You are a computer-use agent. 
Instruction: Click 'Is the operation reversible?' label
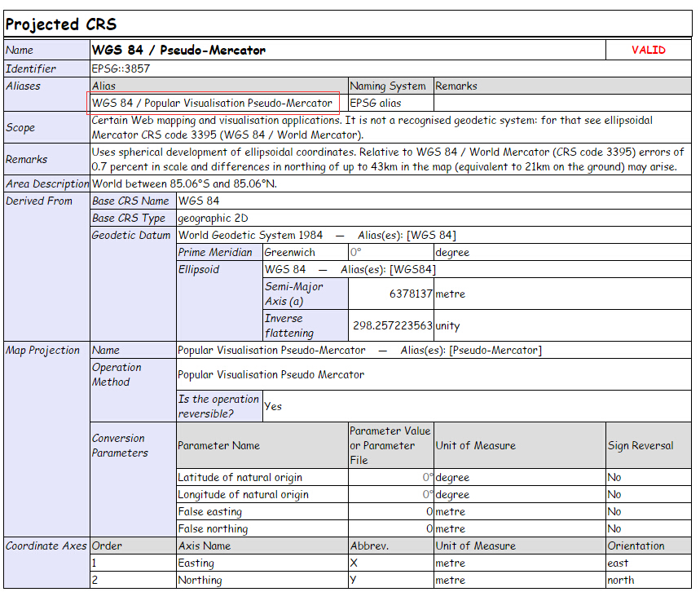[x=218, y=406]
